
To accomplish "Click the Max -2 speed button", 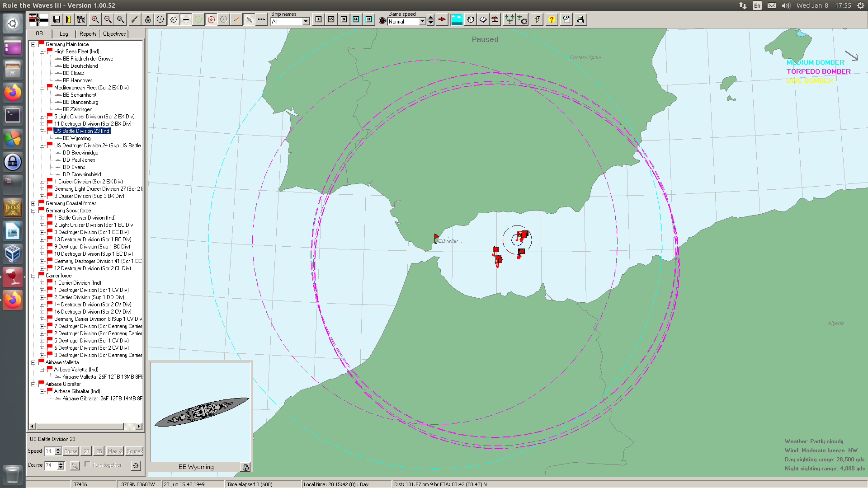I will [x=115, y=451].
